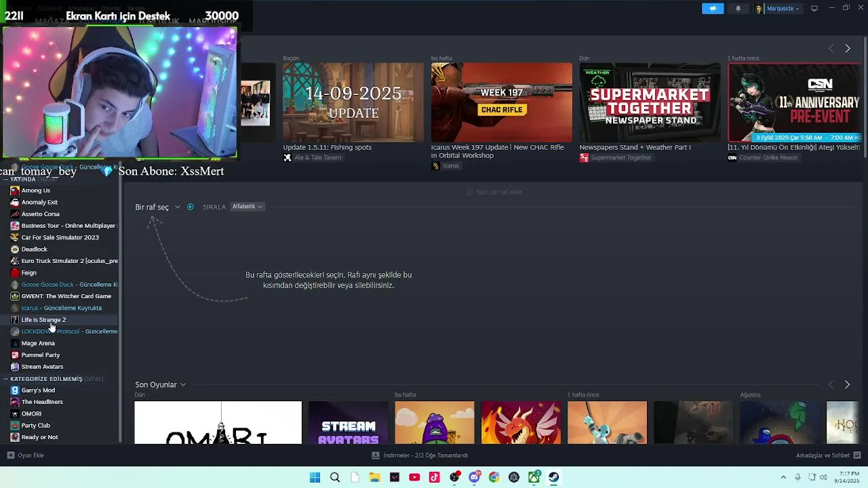Open Icarus Week 197 Update news link
868x488 pixels.
497,151
